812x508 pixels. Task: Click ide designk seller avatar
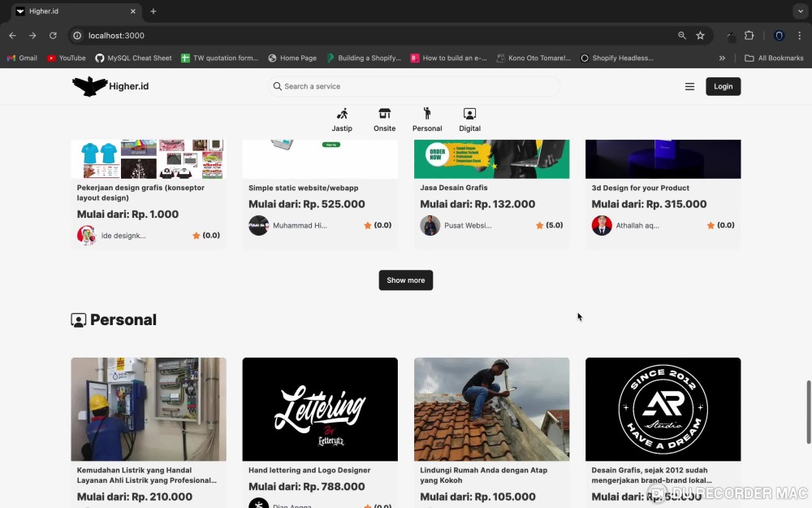click(87, 236)
